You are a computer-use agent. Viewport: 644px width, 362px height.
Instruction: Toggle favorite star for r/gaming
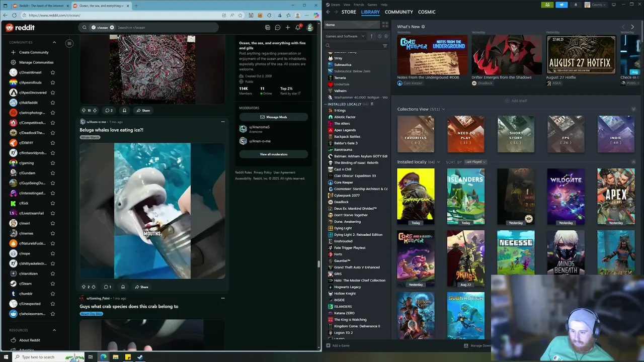[x=52, y=163]
